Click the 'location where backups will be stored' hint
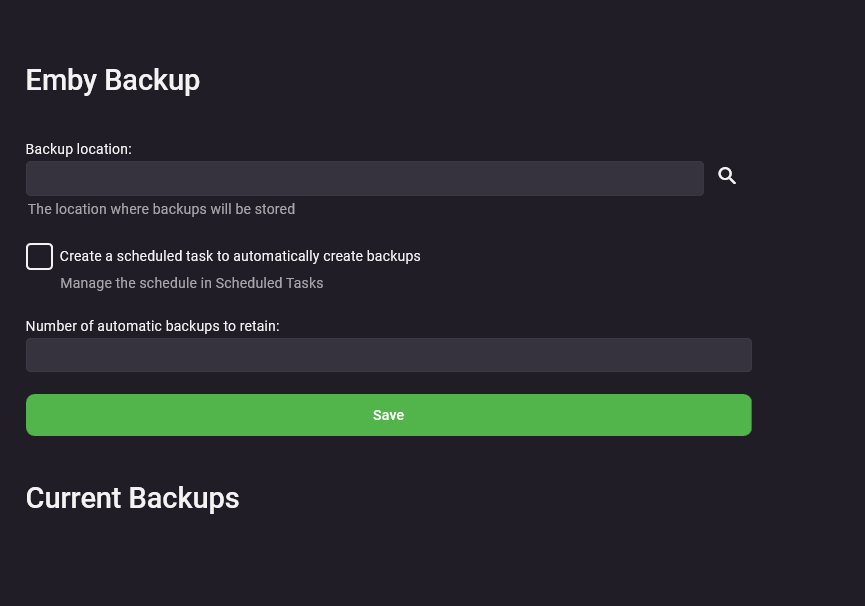 click(x=161, y=209)
